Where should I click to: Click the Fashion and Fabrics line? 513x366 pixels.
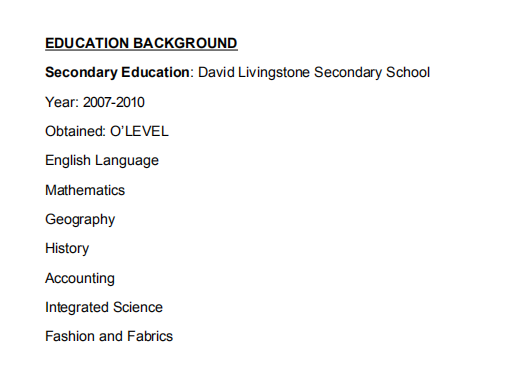(109, 336)
